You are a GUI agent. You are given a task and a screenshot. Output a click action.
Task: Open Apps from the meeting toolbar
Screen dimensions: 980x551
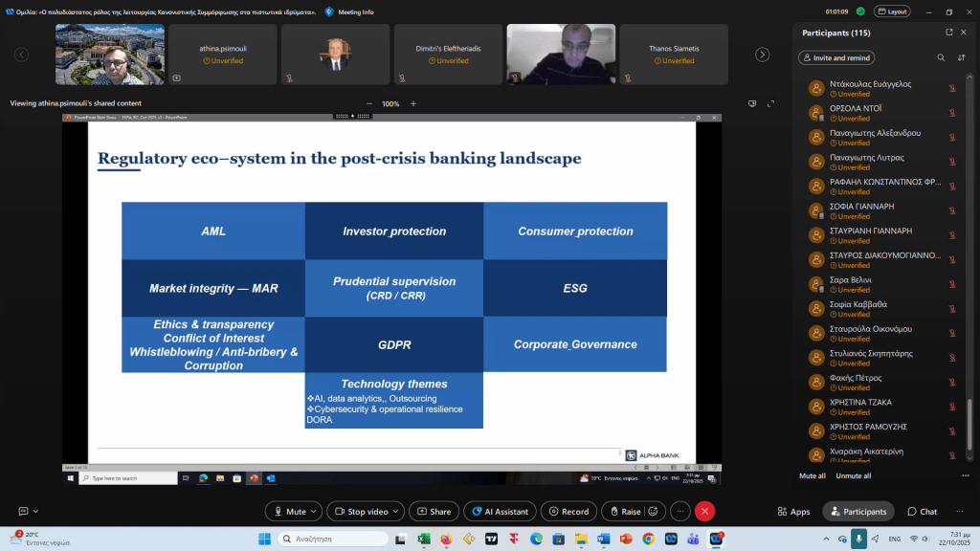[793, 512]
